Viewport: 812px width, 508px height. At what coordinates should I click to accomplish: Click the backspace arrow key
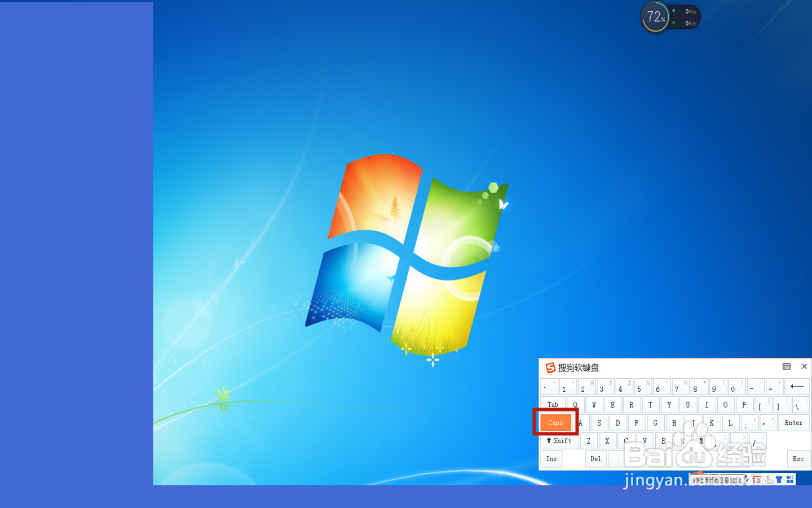(797, 387)
